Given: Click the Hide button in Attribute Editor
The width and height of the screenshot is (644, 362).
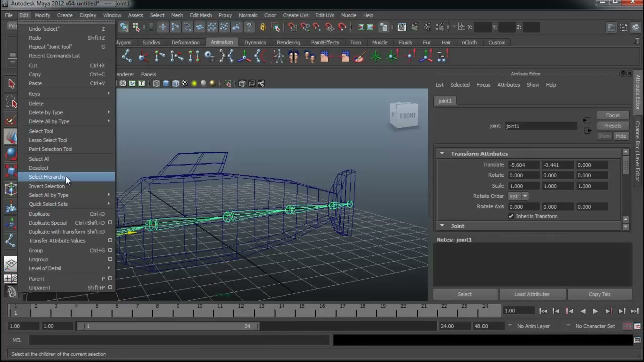Looking at the screenshot, I should pos(621,136).
